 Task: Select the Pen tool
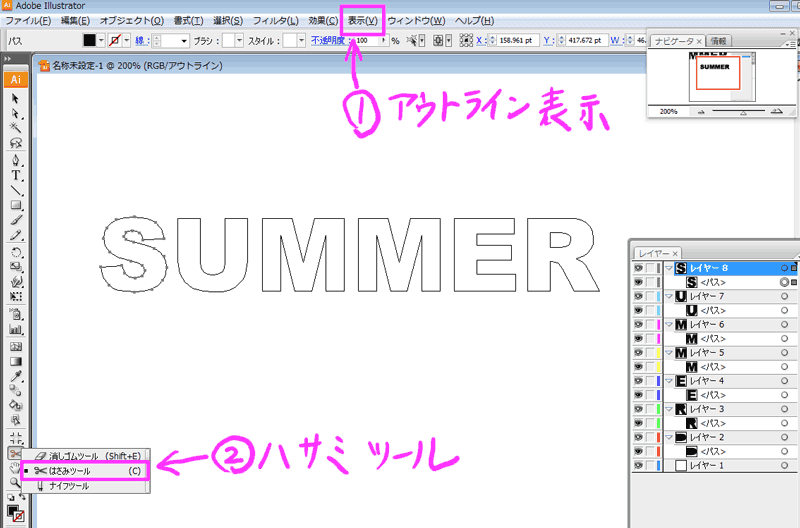click(16, 160)
